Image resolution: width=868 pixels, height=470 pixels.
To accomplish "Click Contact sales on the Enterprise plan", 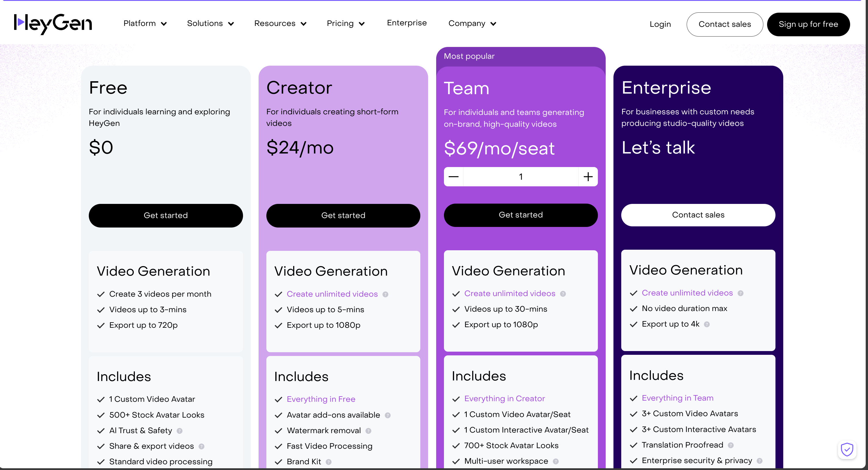I will point(698,215).
